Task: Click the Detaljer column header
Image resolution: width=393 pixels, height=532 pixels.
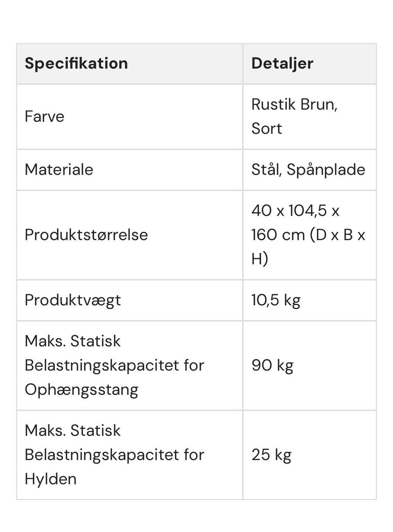Action: click(x=282, y=64)
